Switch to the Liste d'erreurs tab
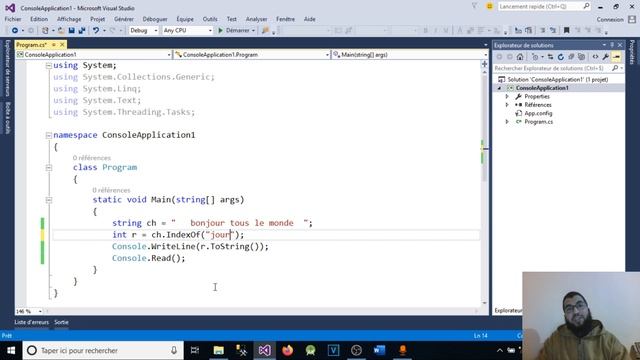 pos(31,322)
